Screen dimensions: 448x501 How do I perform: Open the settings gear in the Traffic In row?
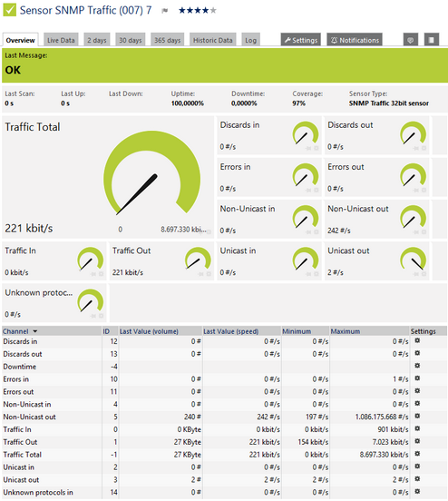[417, 428]
